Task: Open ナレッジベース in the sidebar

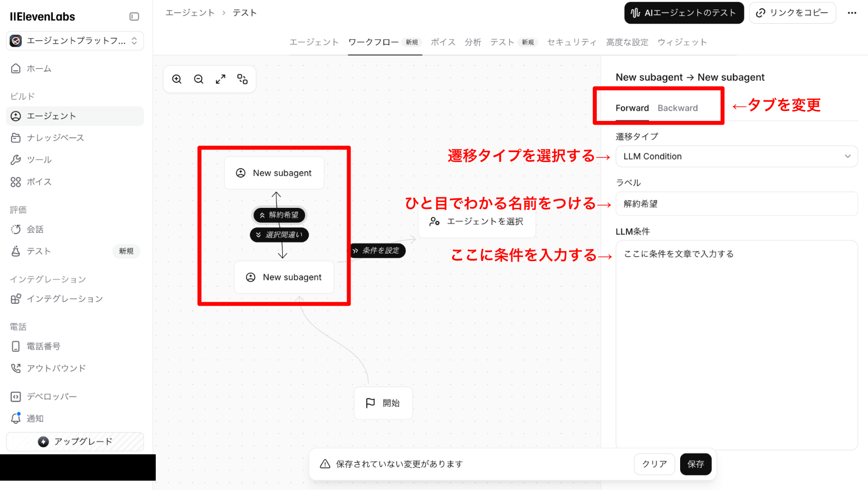Action: click(55, 138)
